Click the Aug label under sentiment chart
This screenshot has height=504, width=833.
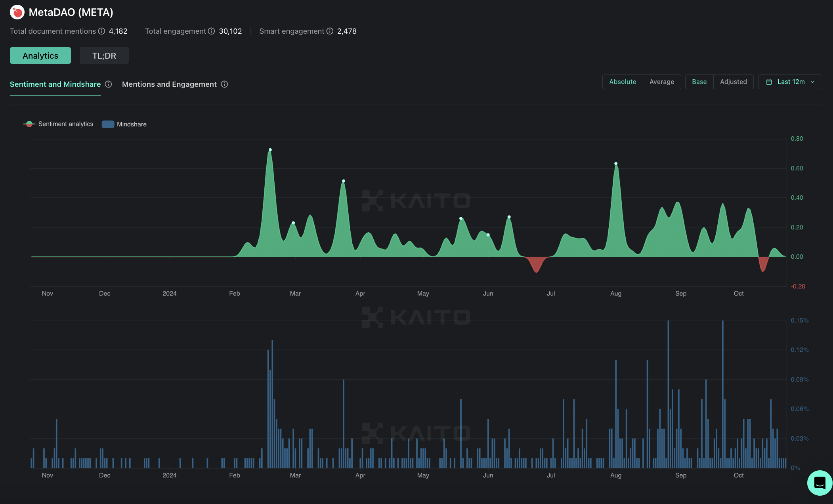(616, 293)
